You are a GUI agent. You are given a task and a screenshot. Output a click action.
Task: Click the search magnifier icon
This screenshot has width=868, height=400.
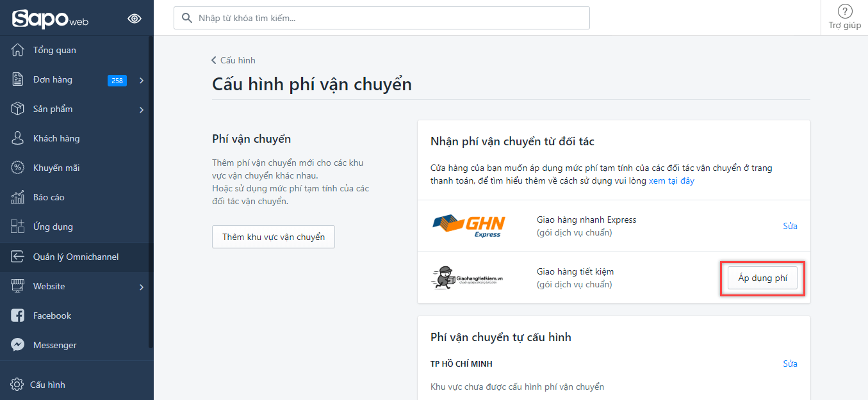187,18
